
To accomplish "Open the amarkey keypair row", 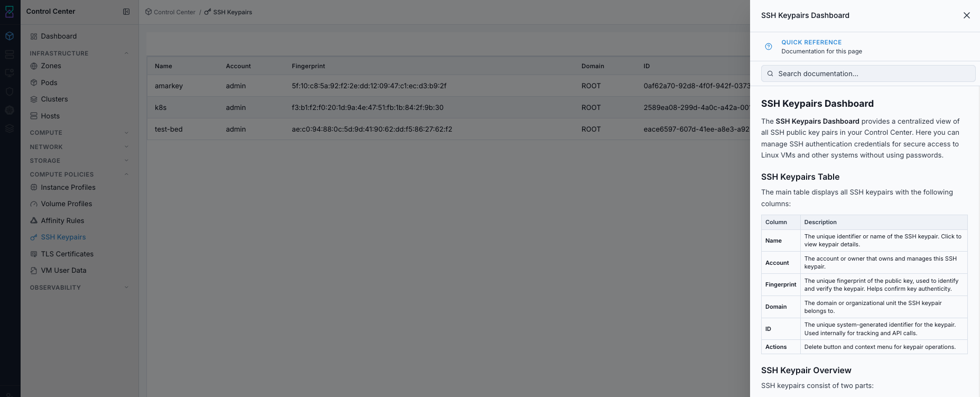I will pos(448,86).
